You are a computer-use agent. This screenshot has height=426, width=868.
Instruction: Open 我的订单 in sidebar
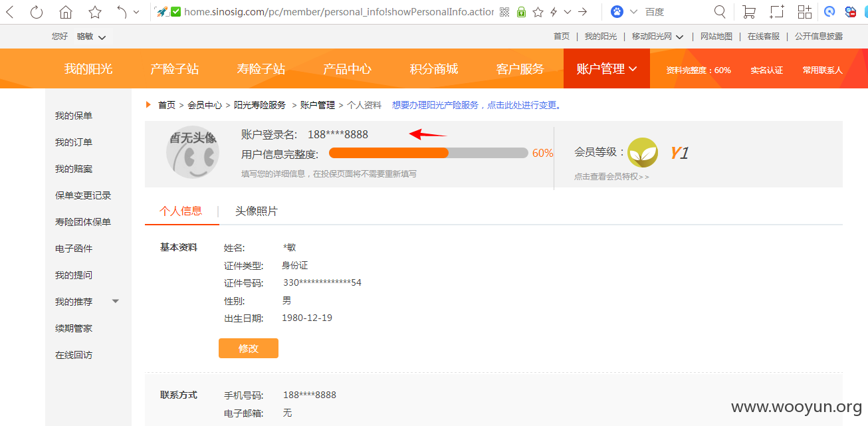coord(74,142)
